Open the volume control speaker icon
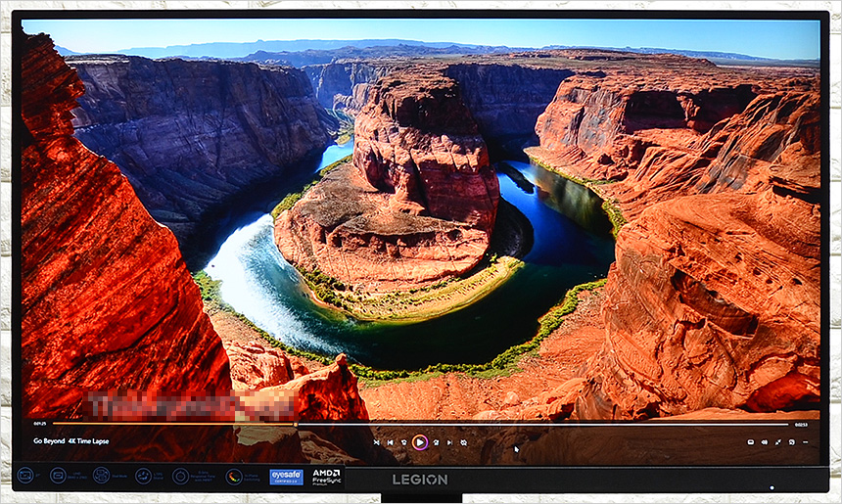Screen dimensions: 842x504 (764, 442)
